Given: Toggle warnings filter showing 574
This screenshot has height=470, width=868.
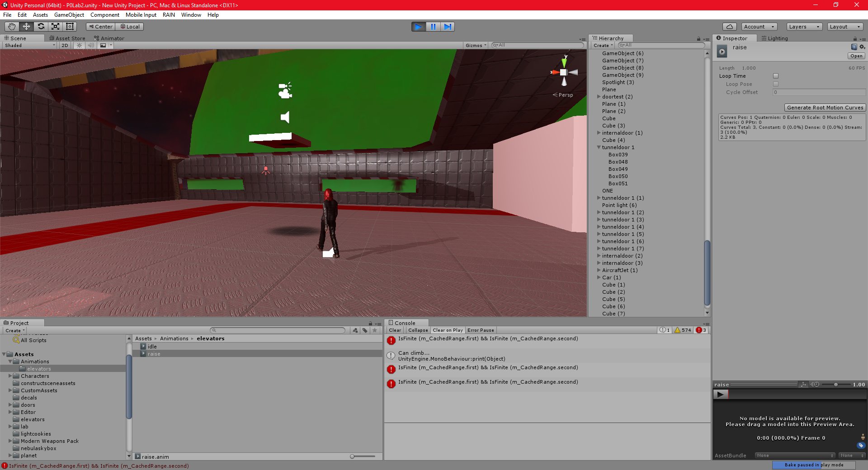Looking at the screenshot, I should coord(683,330).
